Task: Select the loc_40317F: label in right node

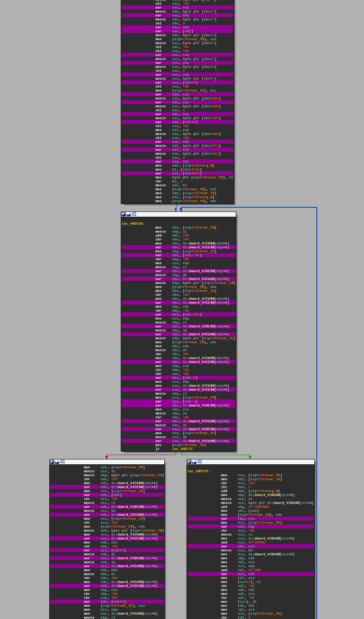Action: 198,471
